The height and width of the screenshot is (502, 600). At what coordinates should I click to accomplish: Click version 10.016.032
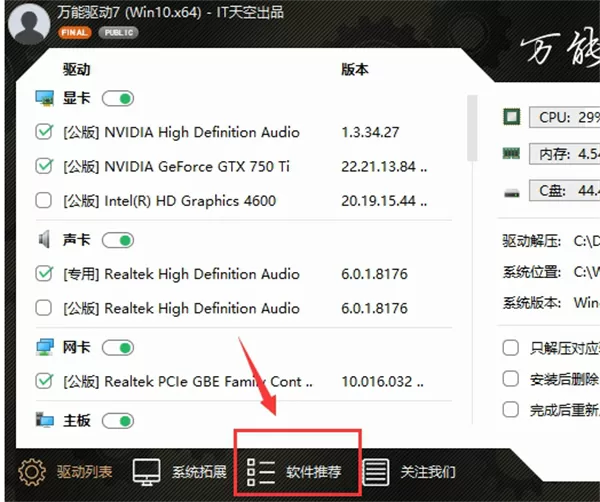tap(383, 381)
